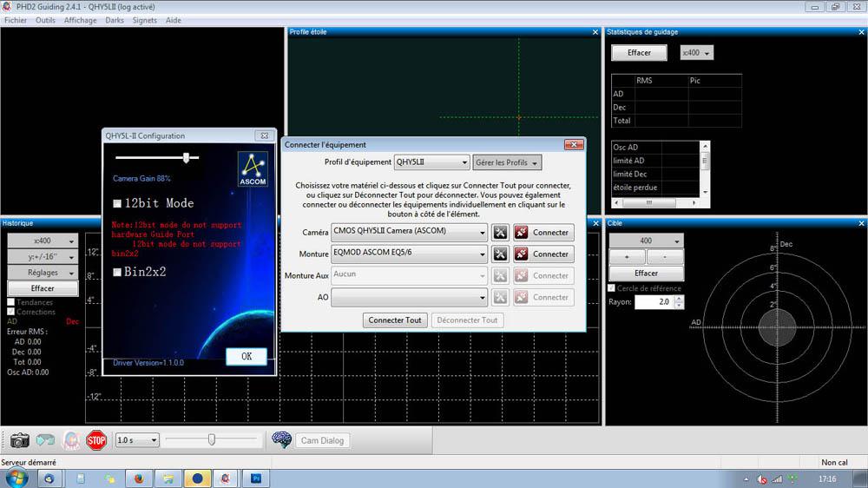Click the muted volume tray icon
868x488 pixels.
[x=762, y=479]
